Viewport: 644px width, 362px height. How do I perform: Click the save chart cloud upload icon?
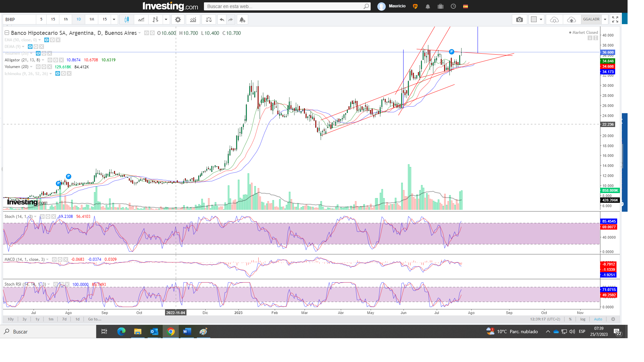coord(571,19)
